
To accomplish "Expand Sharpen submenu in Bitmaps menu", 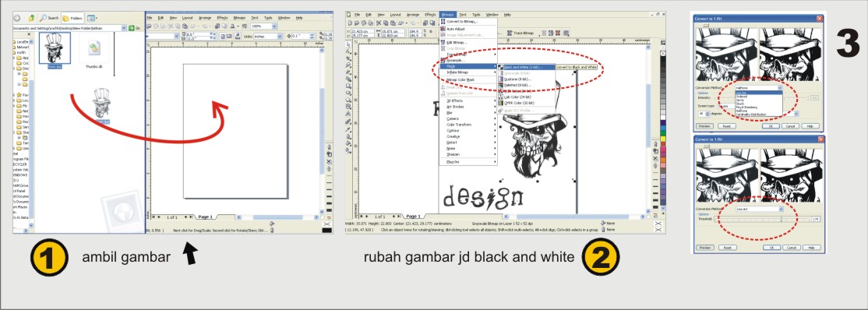I will point(468,154).
